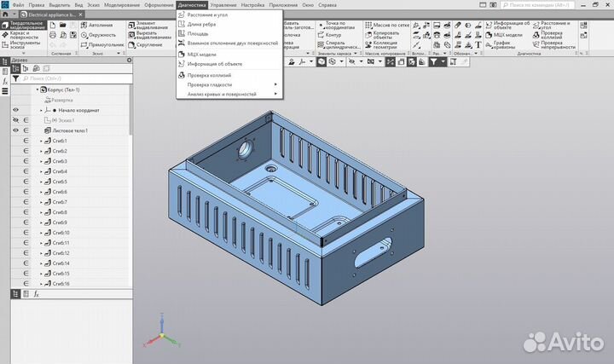Choose Взаимное отклонение двух поверхностей menu item

pyautogui.click(x=229, y=43)
